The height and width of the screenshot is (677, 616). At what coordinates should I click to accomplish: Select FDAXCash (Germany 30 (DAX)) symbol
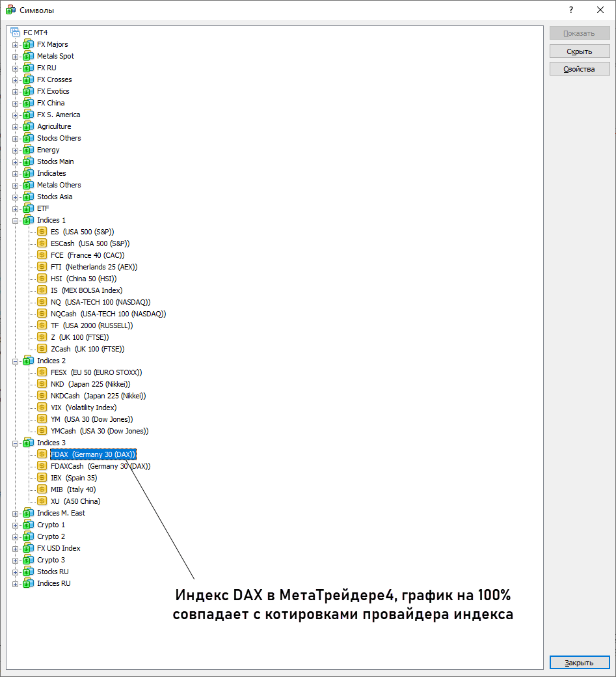pos(100,466)
